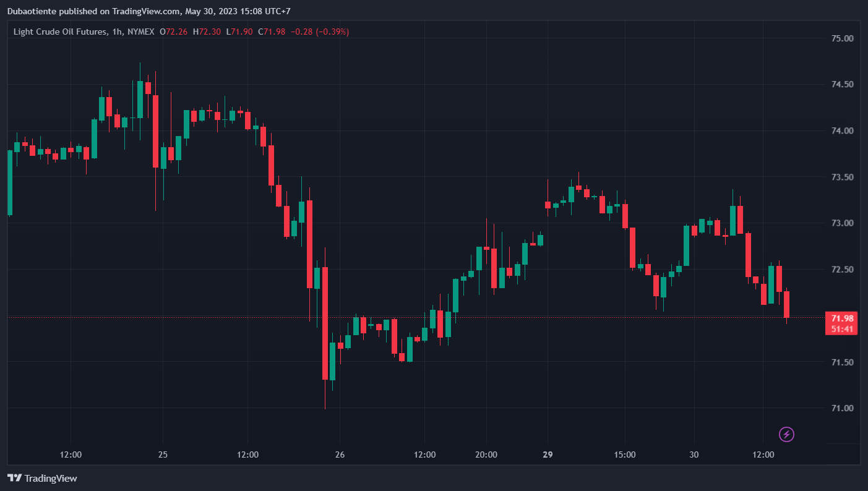The height and width of the screenshot is (491, 868).
Task: Click the purple lightning bolt icon
Action: 786,434
